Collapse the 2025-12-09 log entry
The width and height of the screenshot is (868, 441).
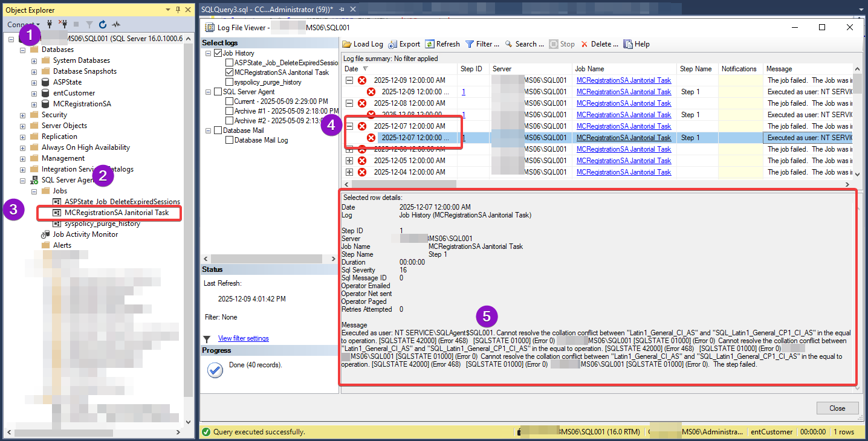coord(349,80)
